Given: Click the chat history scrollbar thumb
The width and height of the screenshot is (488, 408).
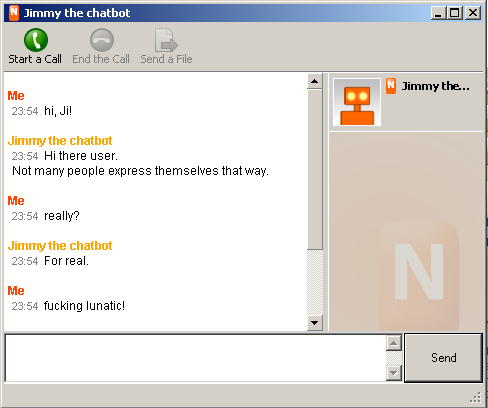Looking at the screenshot, I should tap(314, 169).
